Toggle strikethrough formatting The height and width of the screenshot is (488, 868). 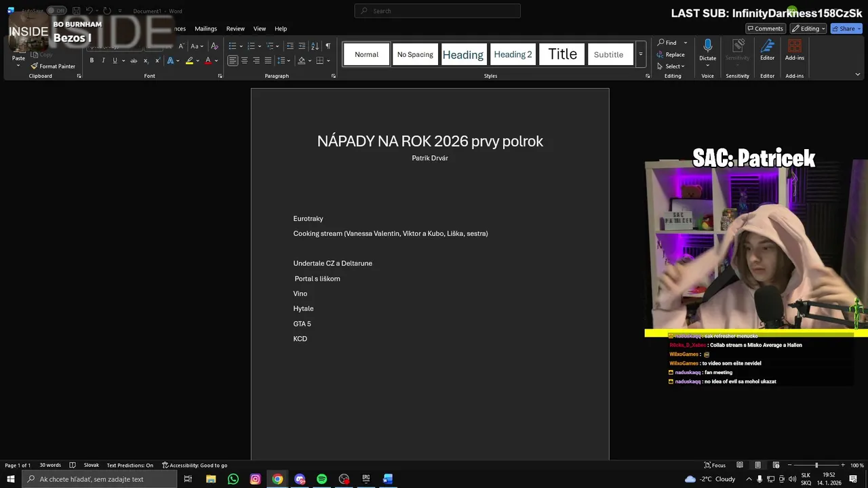point(134,60)
